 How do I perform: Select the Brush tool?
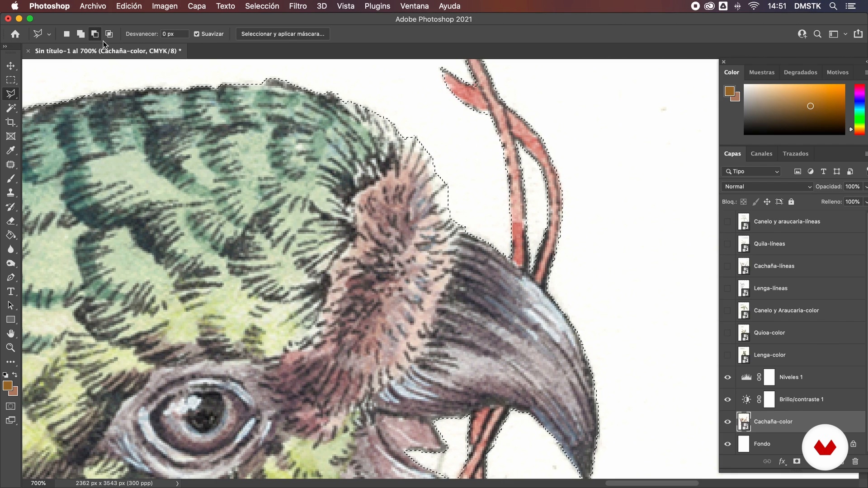11,178
